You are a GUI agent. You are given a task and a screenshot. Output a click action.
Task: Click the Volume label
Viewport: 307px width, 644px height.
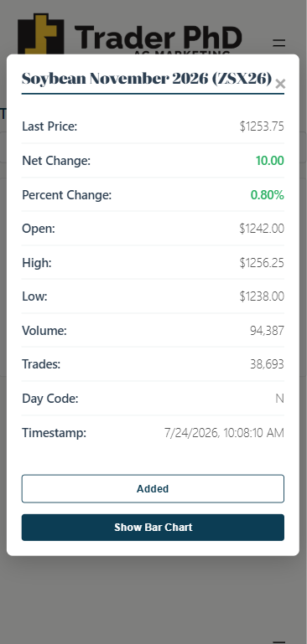point(44,330)
